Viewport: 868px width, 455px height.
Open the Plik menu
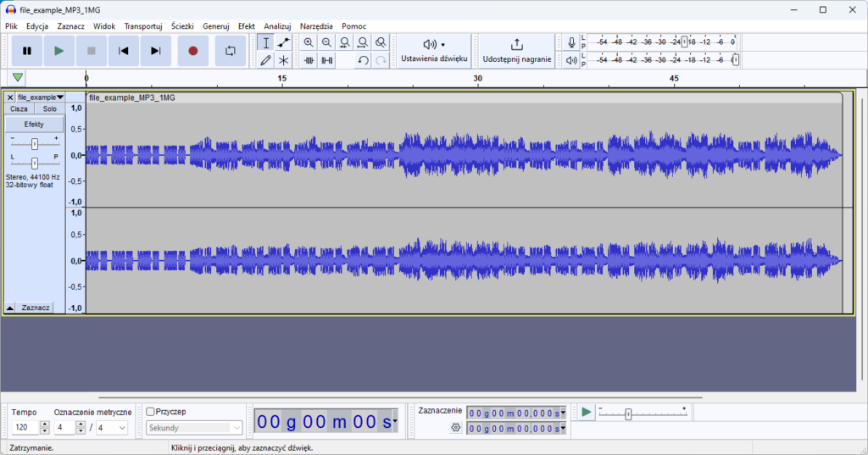[x=11, y=26]
